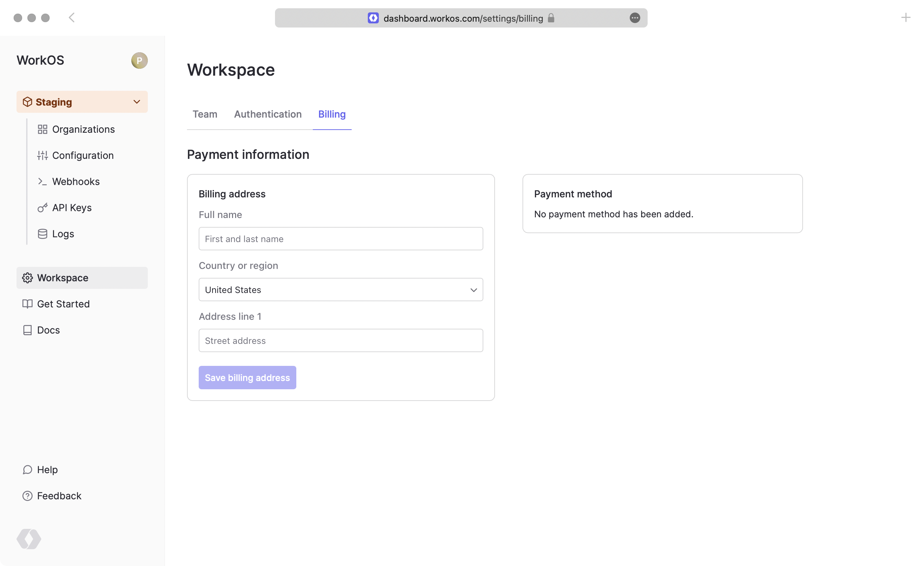Open the Docs sidebar link
This screenshot has width=924, height=566.
point(48,330)
